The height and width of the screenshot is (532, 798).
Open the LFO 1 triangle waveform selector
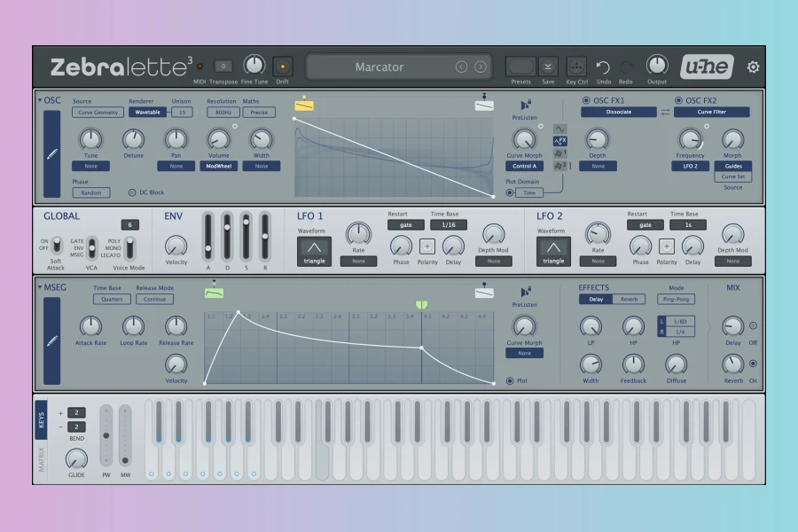point(314,251)
